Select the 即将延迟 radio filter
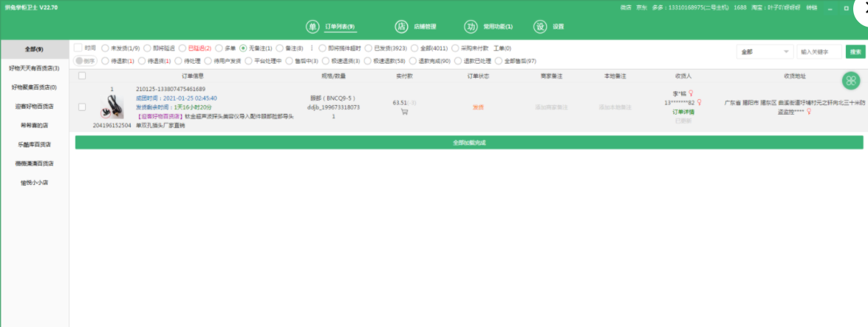This screenshot has height=327, width=868. [x=147, y=48]
